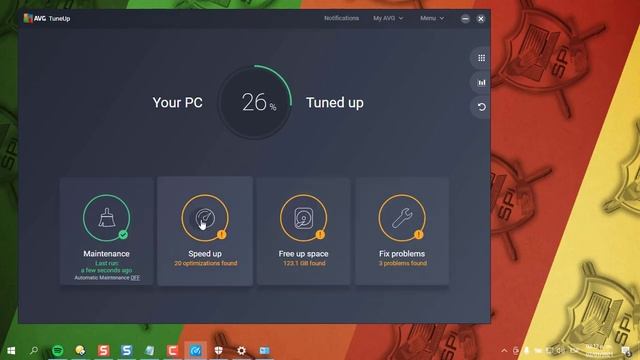
Task: Open the Camtasia taskbar icon
Action: (x=173, y=350)
